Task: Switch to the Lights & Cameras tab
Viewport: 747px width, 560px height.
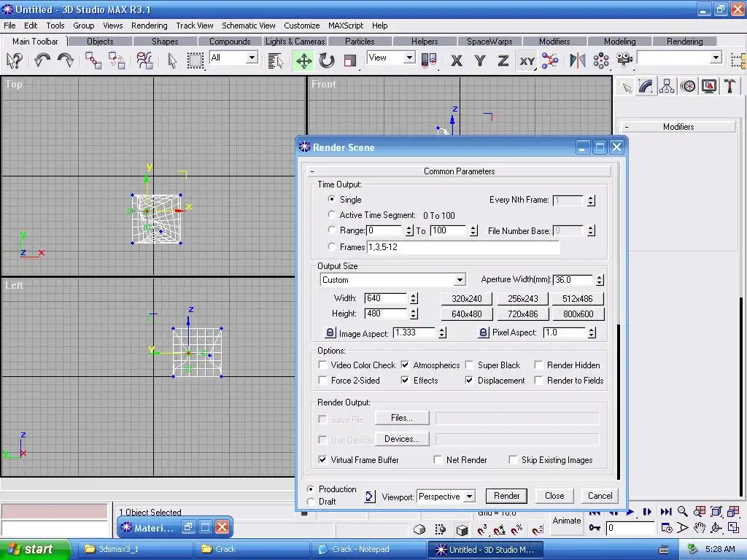Action: tap(295, 42)
